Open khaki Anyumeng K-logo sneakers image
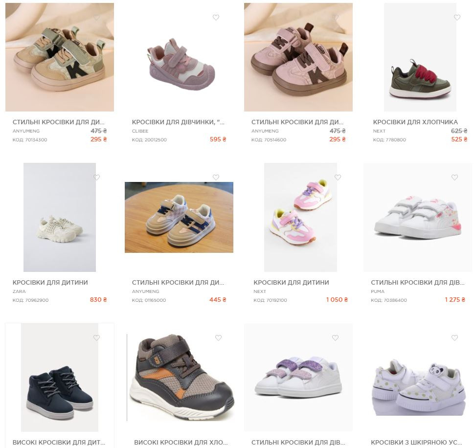This screenshot has width=476, height=448. pyautogui.click(x=60, y=57)
